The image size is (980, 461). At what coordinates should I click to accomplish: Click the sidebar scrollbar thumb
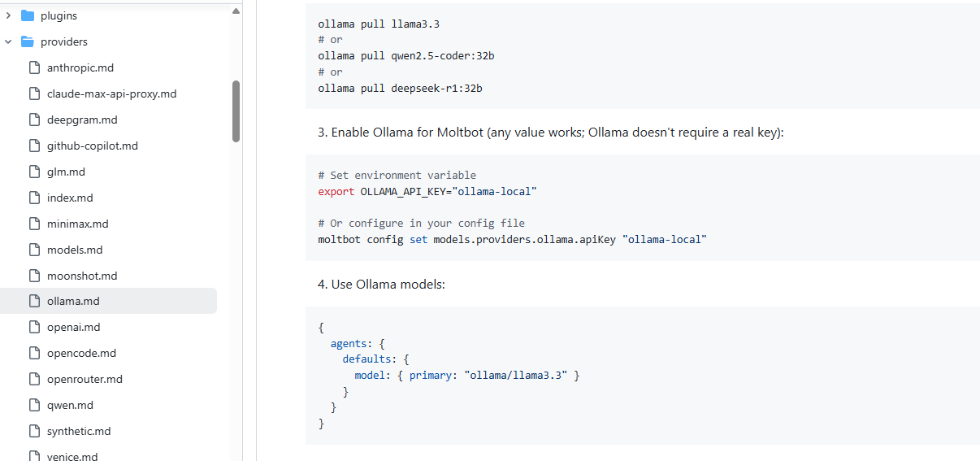click(236, 111)
